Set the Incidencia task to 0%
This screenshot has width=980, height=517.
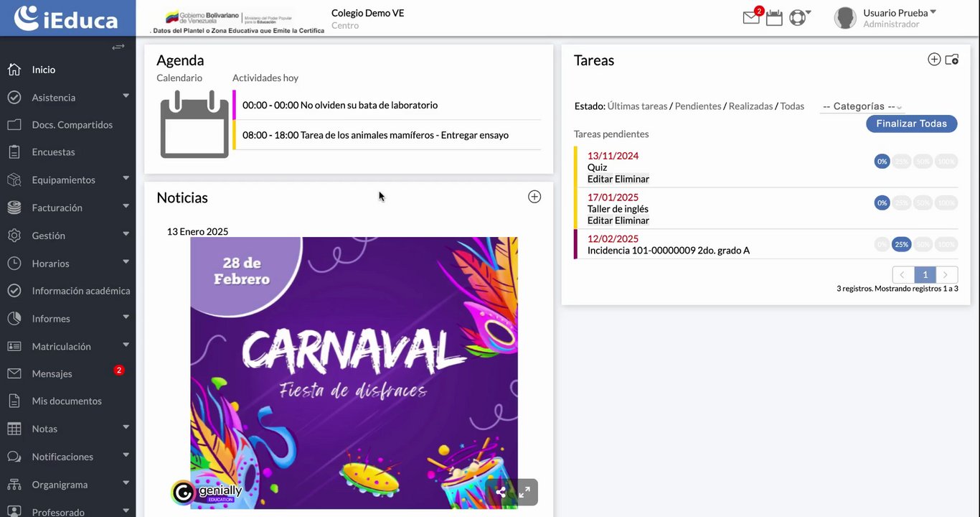[x=882, y=244]
